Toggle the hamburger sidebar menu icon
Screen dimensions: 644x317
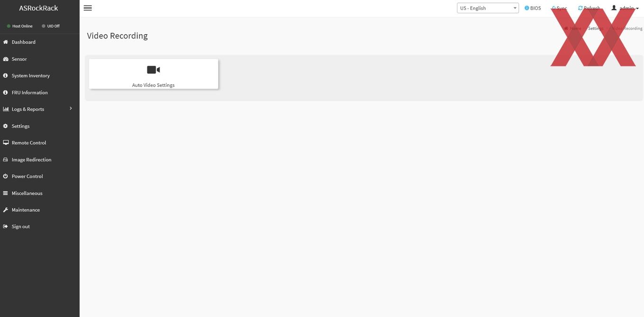tap(88, 8)
